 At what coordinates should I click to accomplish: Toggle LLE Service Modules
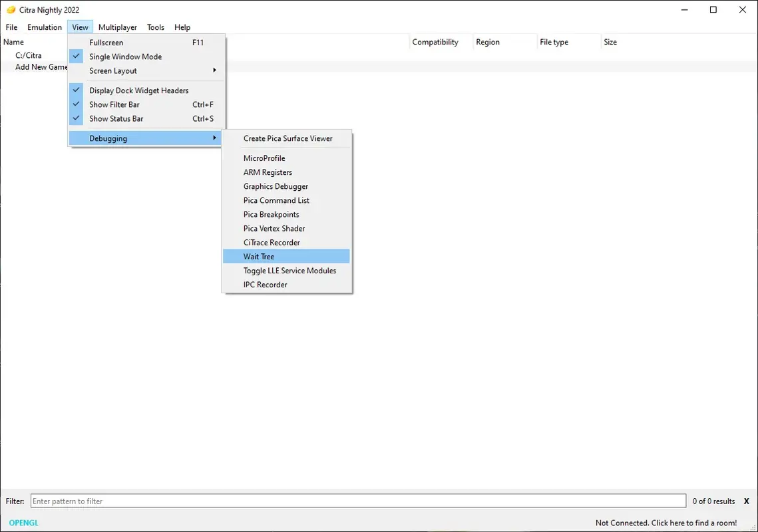click(289, 271)
